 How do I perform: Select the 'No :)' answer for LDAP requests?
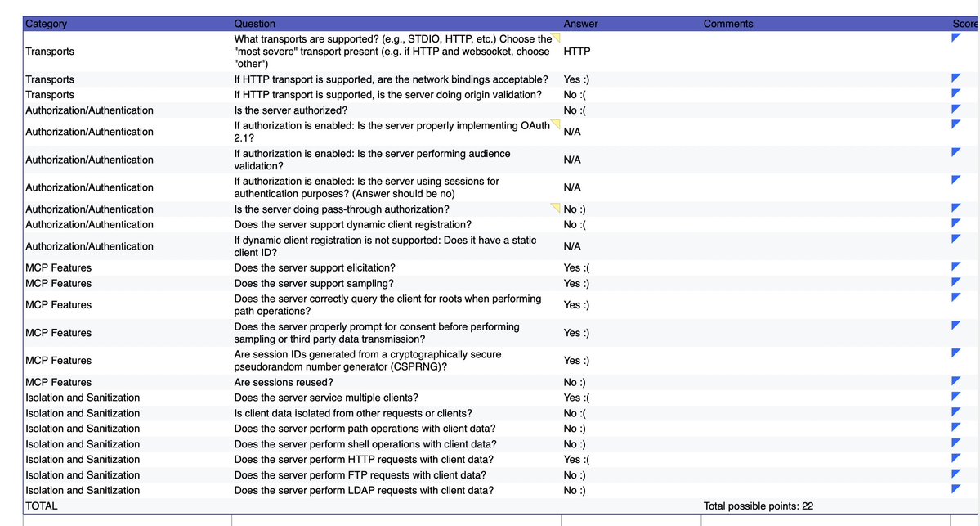coord(575,490)
